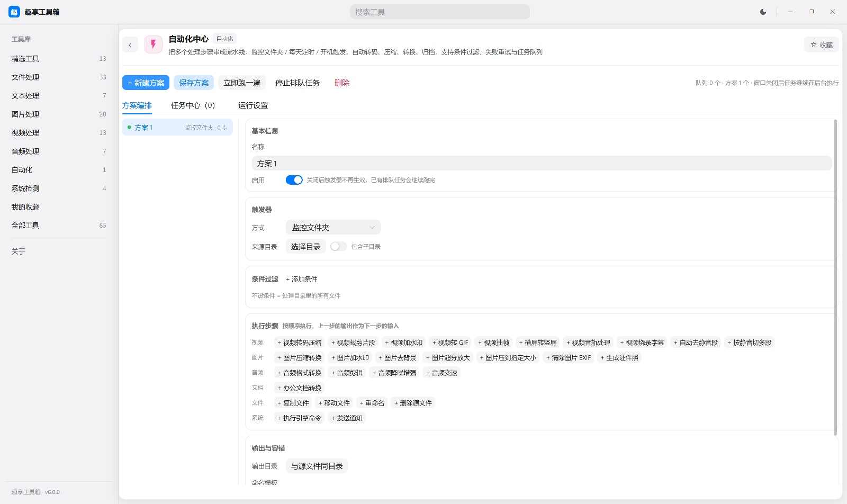847x504 pixels.
Task: Switch to the 任务中心 tab
Action: [193, 105]
